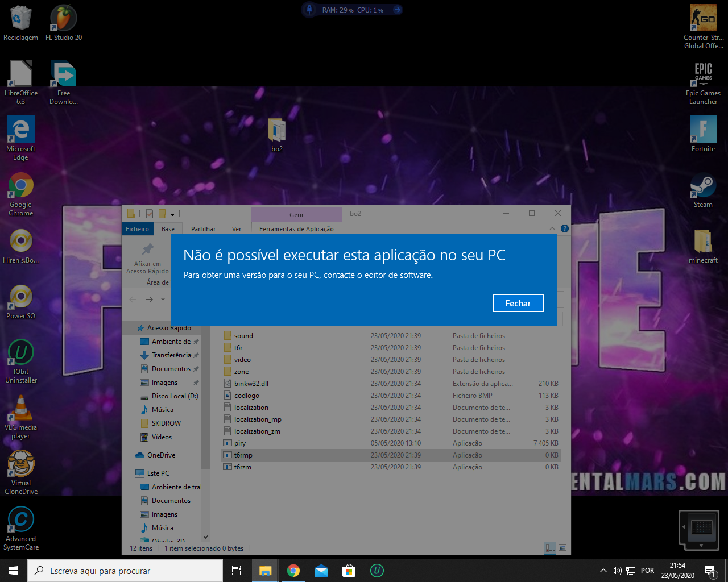Image resolution: width=728 pixels, height=582 pixels.
Task: Switch to details view layout button
Action: pos(550,548)
